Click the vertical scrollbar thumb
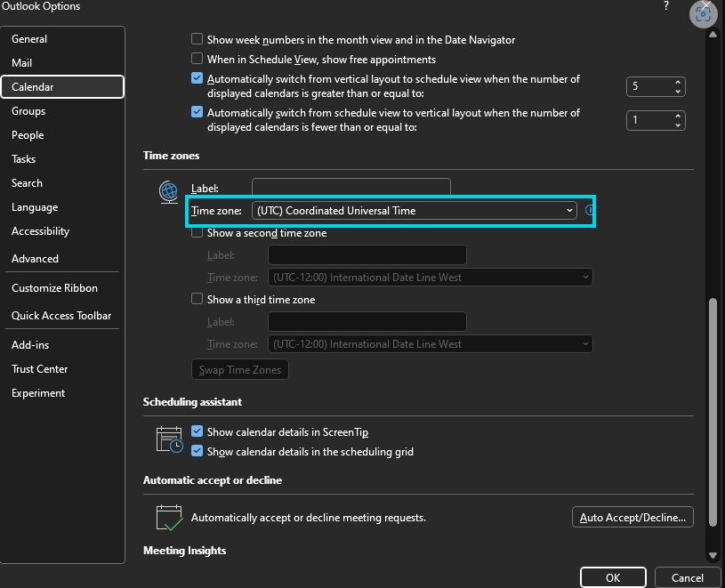The width and height of the screenshot is (725, 588). tap(713, 411)
